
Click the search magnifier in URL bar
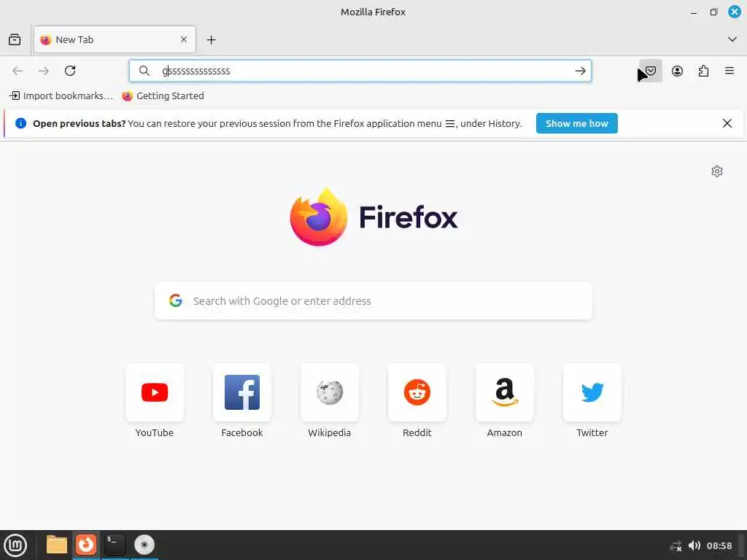[144, 71]
